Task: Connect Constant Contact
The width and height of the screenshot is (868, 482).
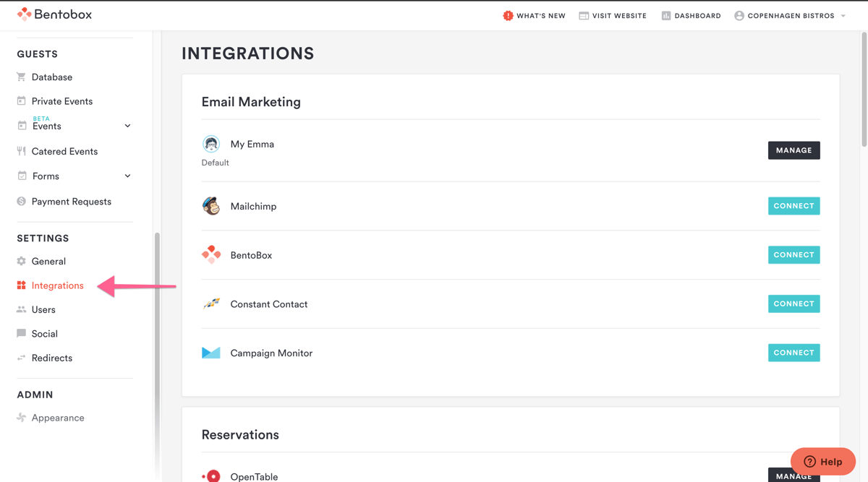Action: (793, 304)
